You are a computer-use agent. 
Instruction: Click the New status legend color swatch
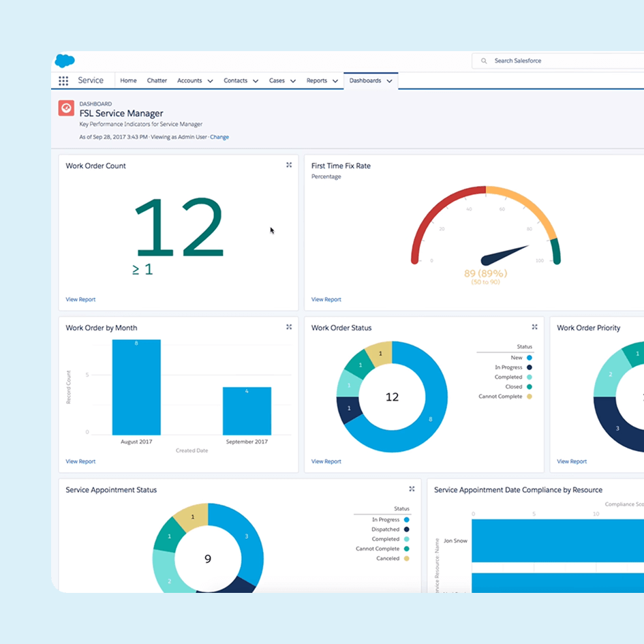[x=530, y=358]
